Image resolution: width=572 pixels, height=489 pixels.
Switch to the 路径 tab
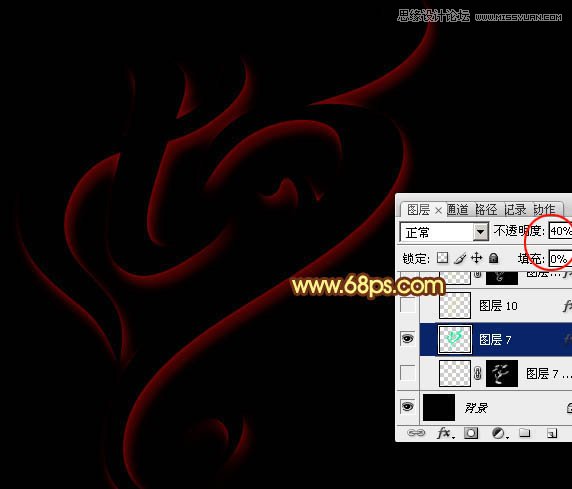click(x=486, y=210)
